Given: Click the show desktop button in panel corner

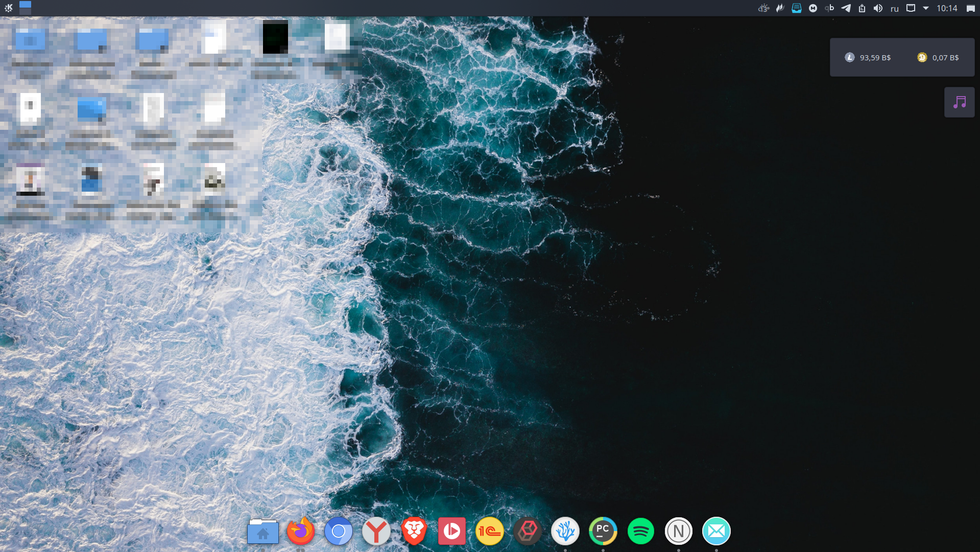Looking at the screenshot, I should [x=970, y=8].
